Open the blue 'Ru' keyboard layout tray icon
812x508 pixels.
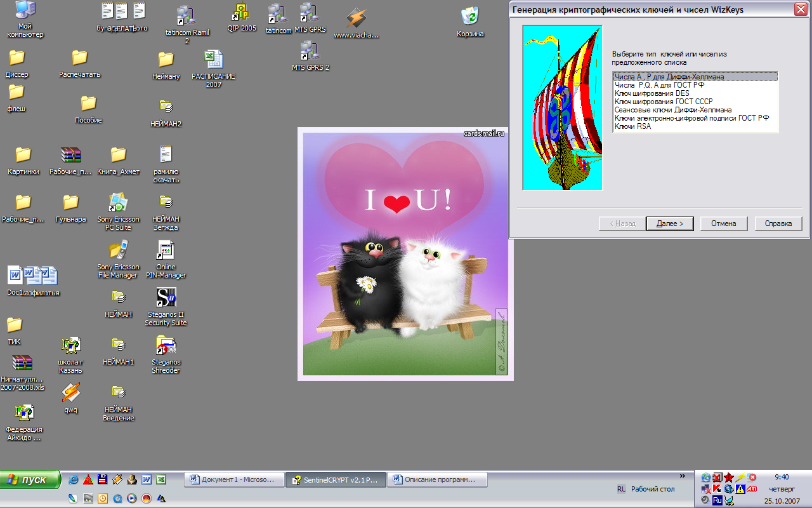[x=717, y=500]
